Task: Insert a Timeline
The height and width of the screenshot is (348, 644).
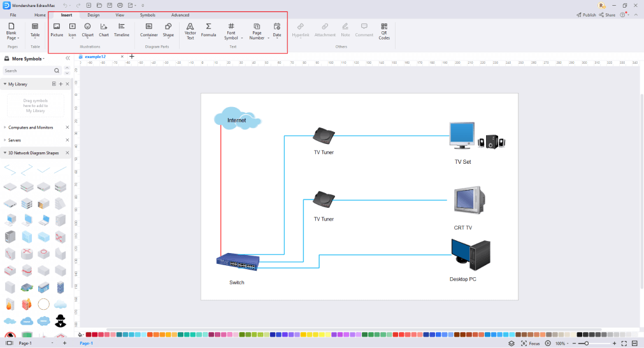Action: [x=122, y=30]
